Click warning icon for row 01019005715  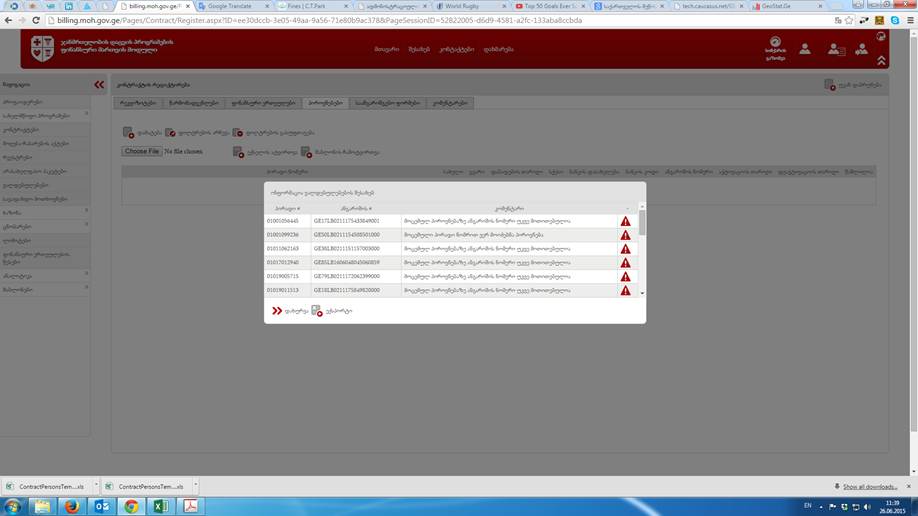click(625, 276)
